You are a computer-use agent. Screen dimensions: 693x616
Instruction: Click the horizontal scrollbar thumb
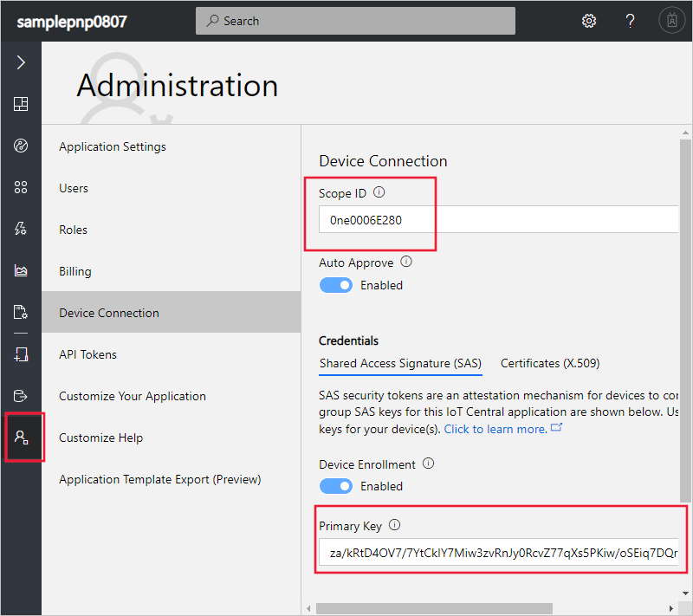point(434,608)
